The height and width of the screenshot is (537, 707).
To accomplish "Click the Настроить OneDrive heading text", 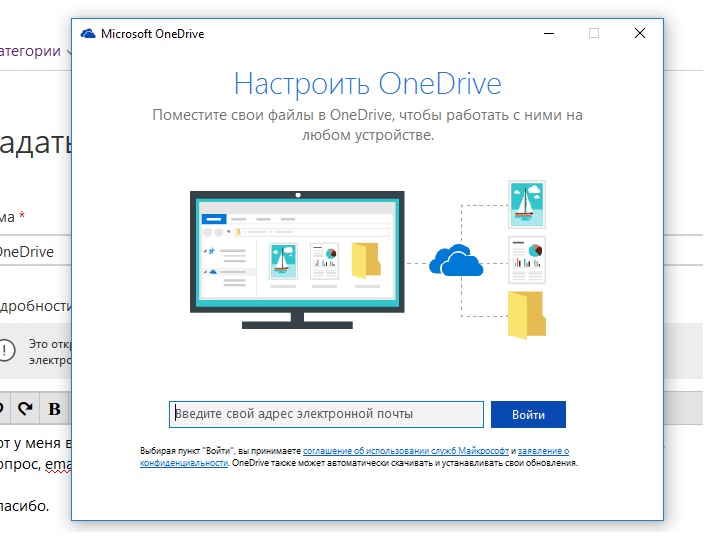I will [367, 83].
